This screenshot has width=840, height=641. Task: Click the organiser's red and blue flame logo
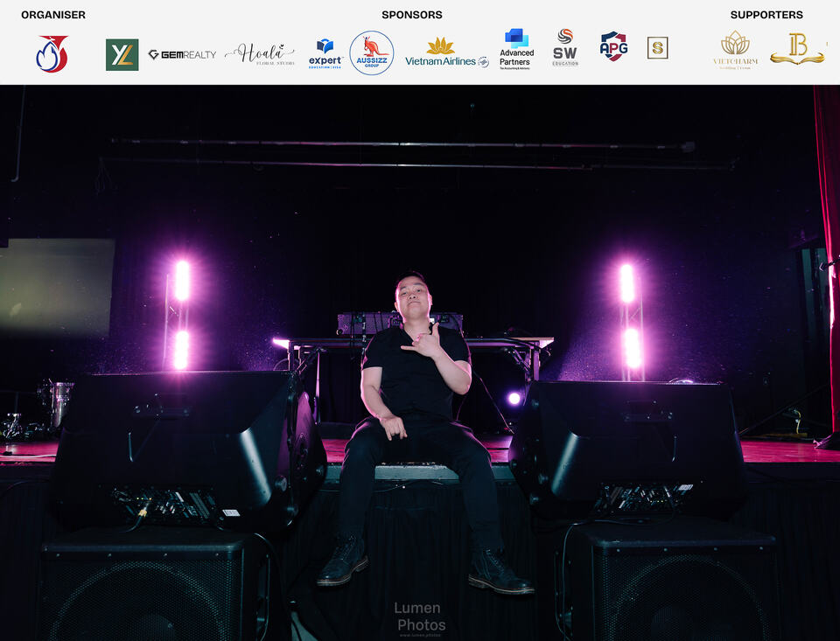tap(52, 54)
